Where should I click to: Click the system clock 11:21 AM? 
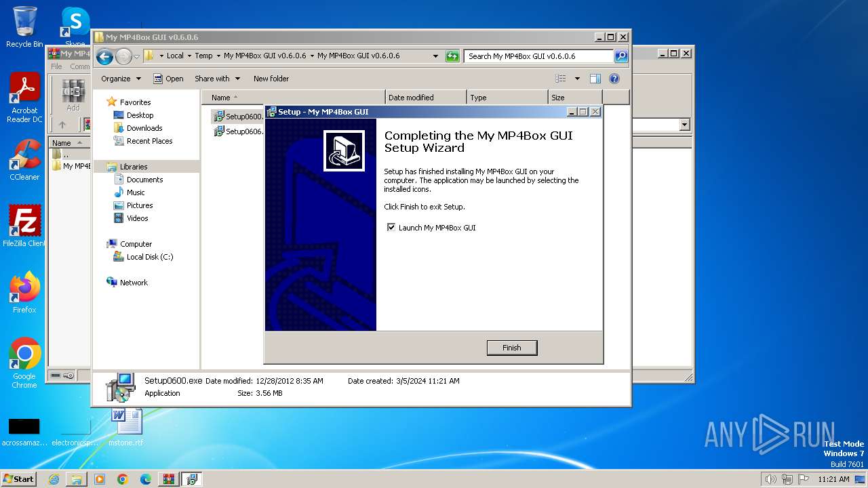833,479
